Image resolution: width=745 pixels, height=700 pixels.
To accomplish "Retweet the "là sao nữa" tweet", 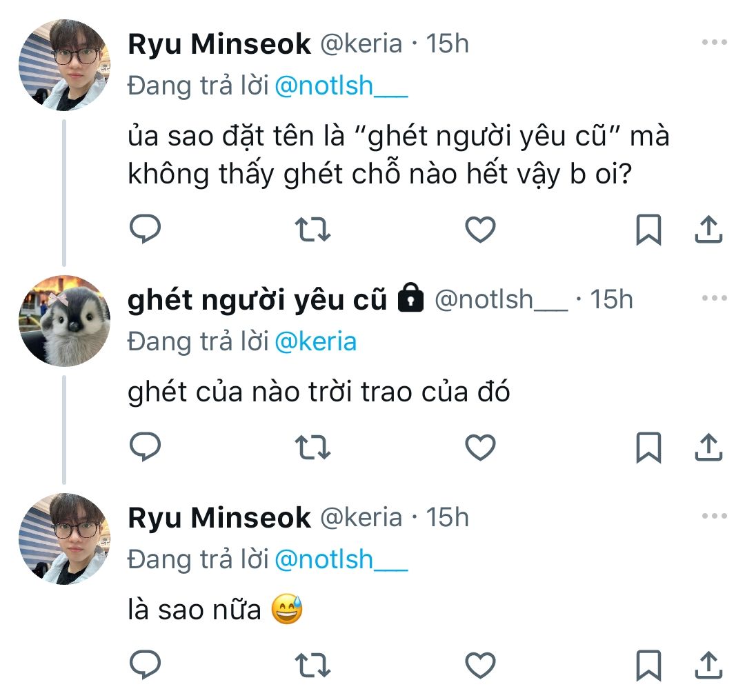I will pos(313,666).
